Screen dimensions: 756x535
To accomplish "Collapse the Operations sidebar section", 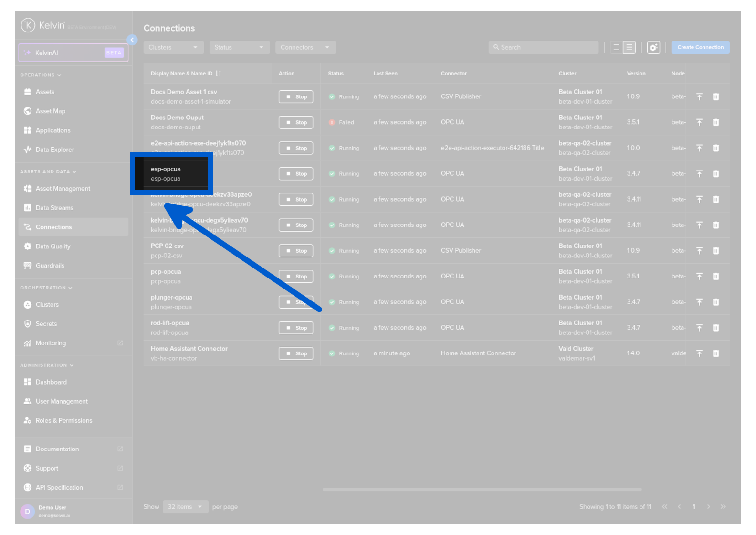I will point(41,75).
